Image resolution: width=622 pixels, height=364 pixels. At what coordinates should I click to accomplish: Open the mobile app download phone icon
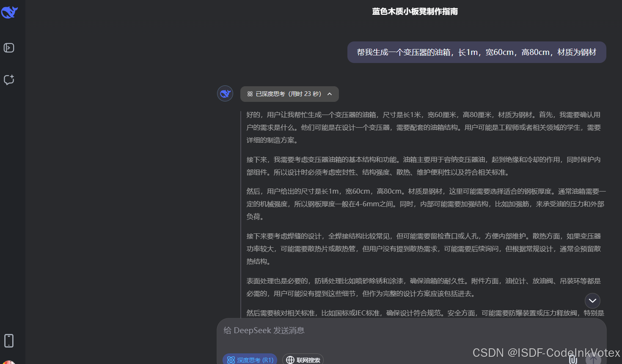9,340
